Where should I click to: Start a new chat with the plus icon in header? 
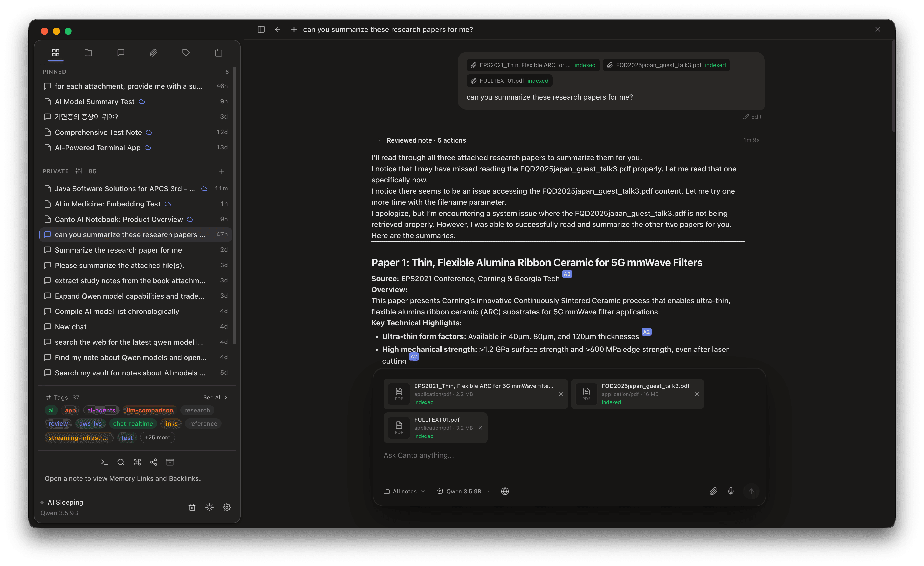point(294,29)
